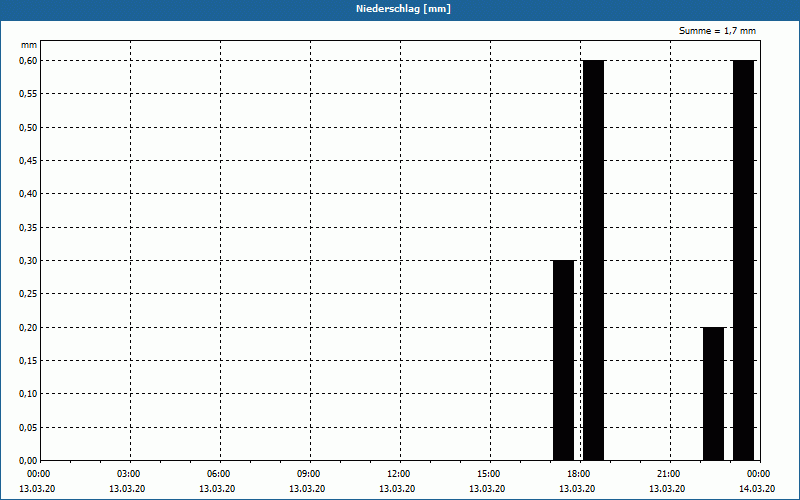Click the 0,60 mm bar just after 18:00
The height and width of the screenshot is (500, 800).
(593, 260)
